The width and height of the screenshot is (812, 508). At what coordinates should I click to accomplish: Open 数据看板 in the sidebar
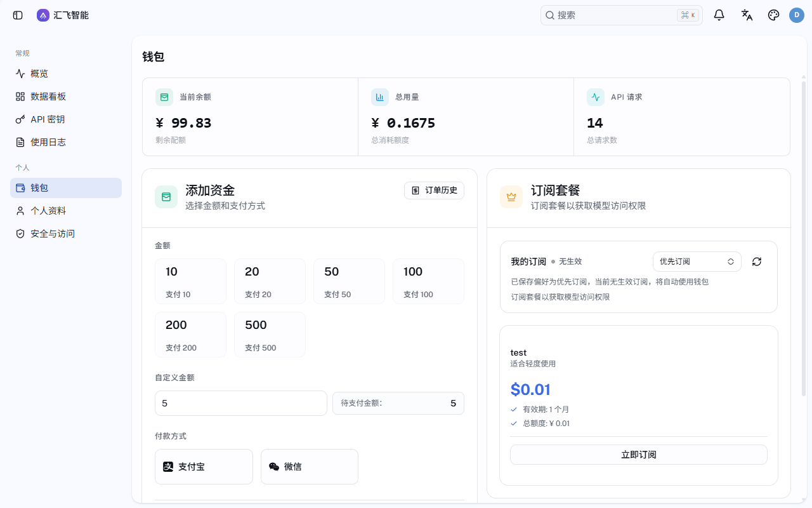pos(66,97)
